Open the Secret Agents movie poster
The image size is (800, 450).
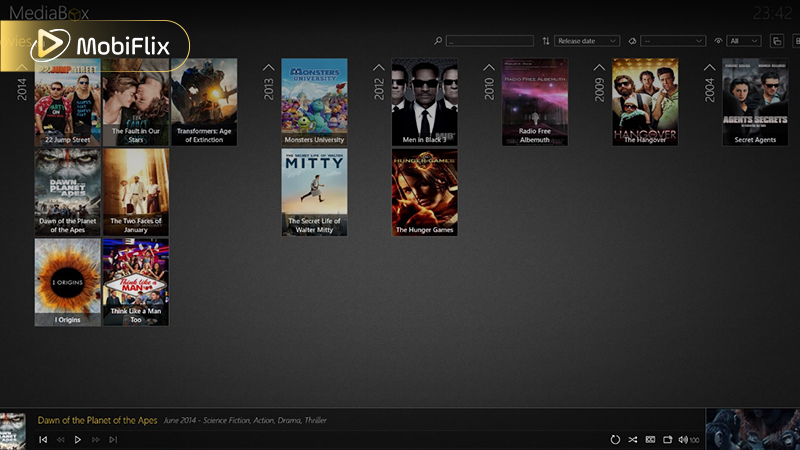click(755, 102)
